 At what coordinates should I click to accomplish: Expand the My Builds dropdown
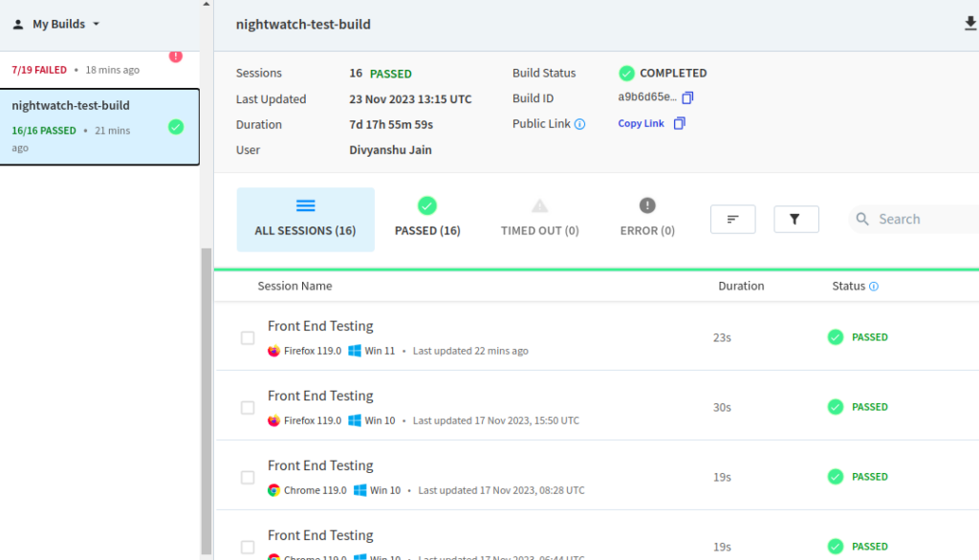(x=56, y=24)
